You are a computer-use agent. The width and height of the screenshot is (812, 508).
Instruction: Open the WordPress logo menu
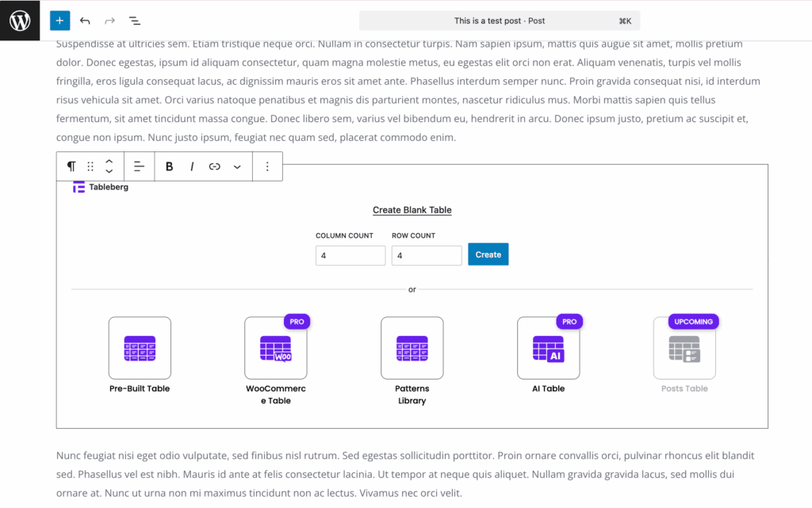pyautogui.click(x=20, y=21)
